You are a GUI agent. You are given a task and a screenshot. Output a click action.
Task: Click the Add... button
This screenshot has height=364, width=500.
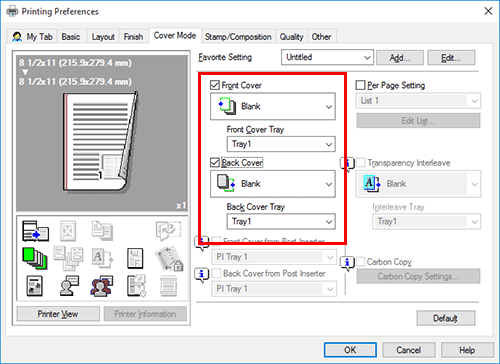tap(400, 58)
